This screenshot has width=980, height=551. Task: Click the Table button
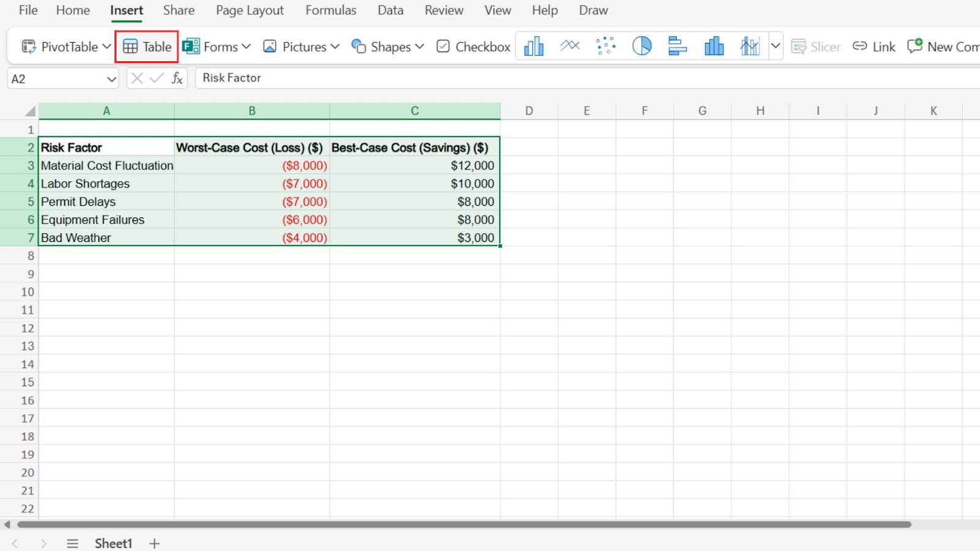pyautogui.click(x=147, y=47)
